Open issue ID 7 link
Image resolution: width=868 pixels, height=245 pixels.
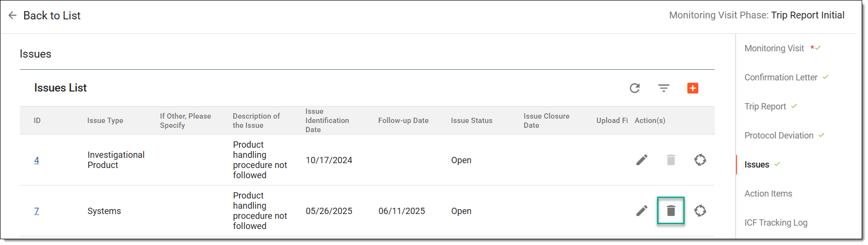[37, 211]
